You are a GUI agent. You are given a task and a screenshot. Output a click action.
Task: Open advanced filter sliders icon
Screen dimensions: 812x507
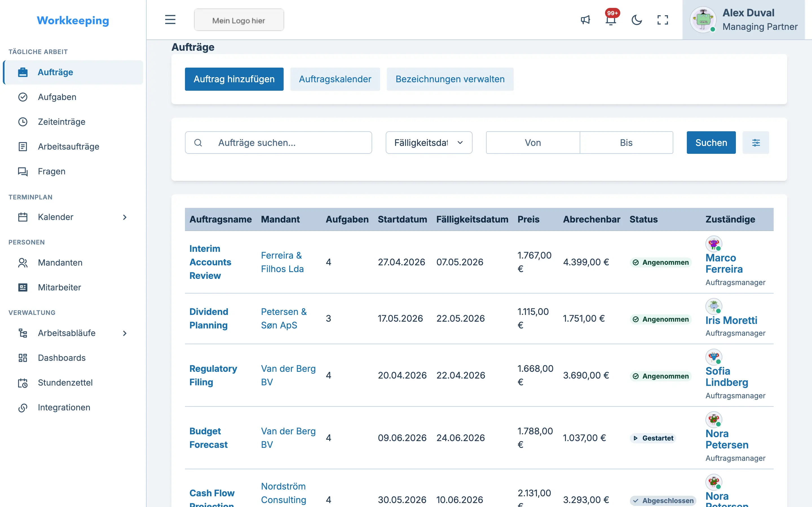[x=756, y=143]
